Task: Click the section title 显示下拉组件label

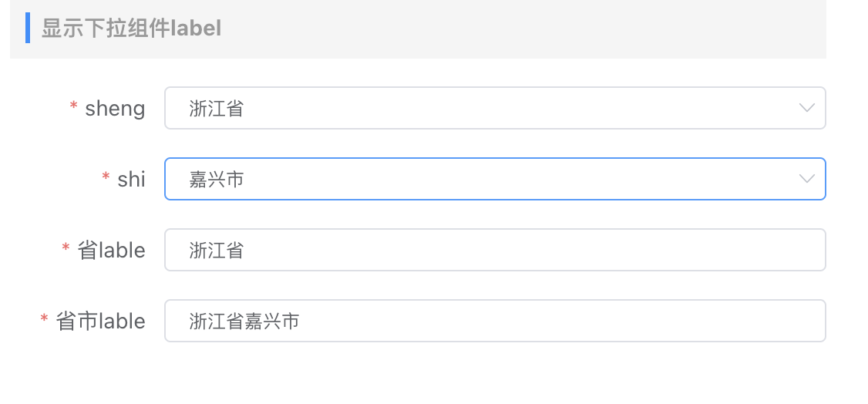Action: [x=131, y=29]
